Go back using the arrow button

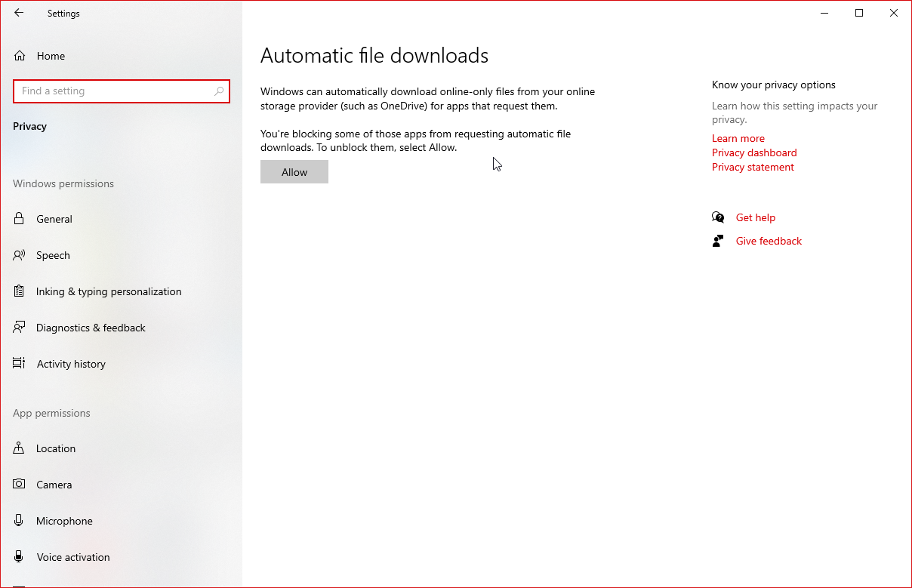pos(19,13)
